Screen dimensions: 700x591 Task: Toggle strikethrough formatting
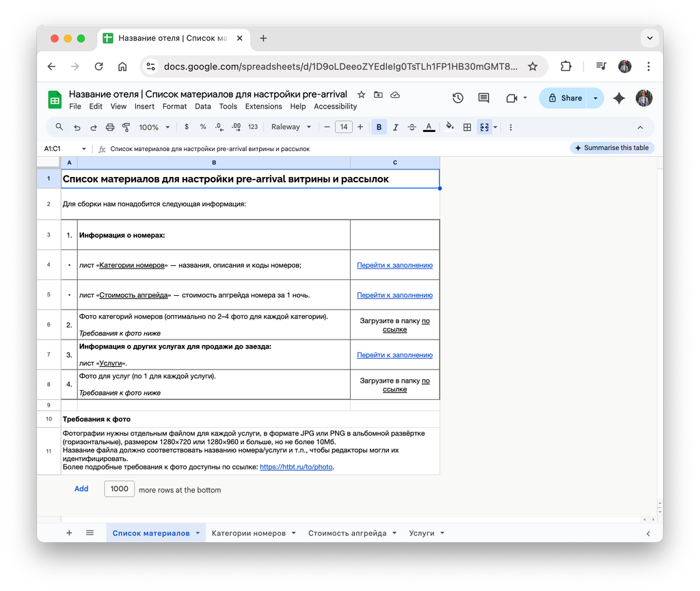coord(412,128)
